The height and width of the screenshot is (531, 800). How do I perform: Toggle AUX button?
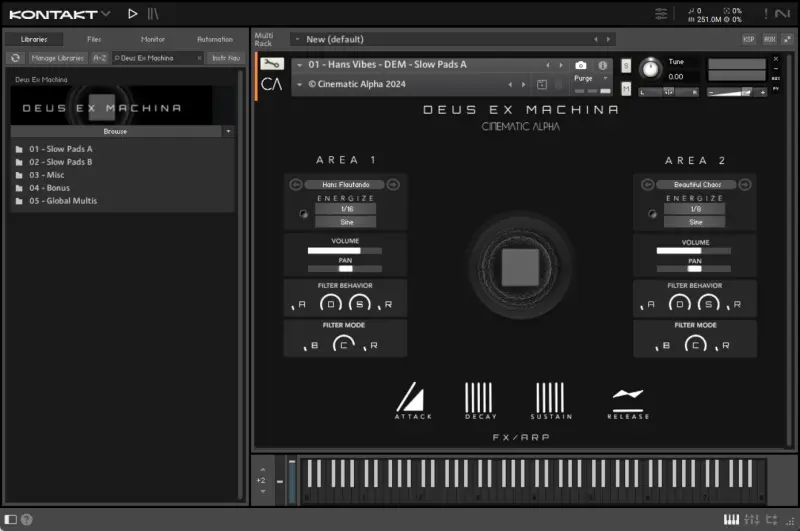click(x=769, y=39)
